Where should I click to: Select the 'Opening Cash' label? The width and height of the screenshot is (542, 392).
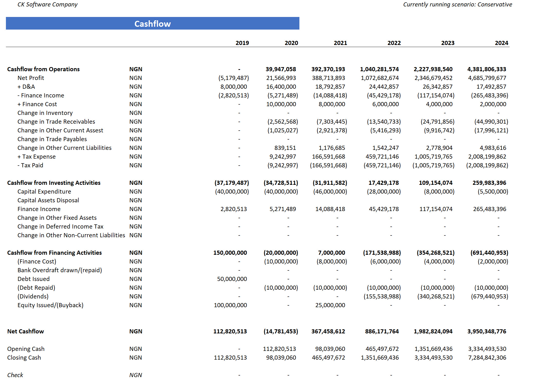pos(26,349)
